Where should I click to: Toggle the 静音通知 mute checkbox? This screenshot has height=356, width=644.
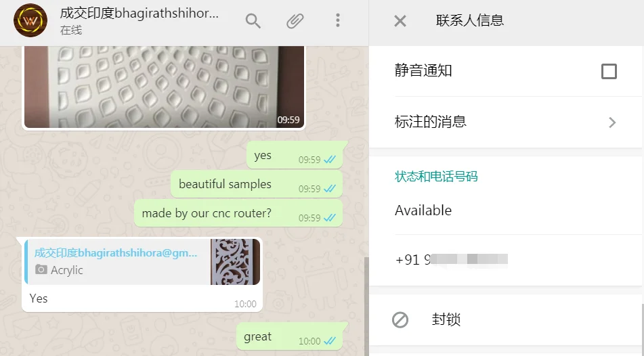[x=609, y=71]
